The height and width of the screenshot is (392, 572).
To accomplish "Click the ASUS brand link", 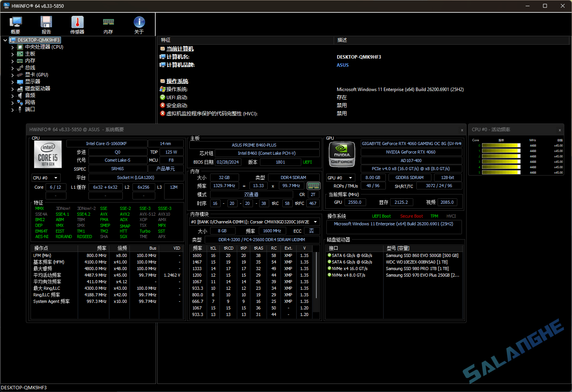I will 343,65.
